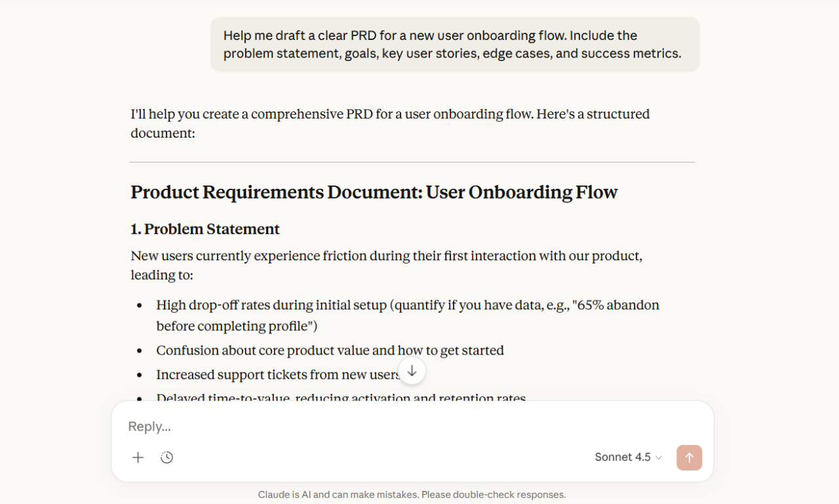Open the Sonnet 4.5 model selector
The image size is (839, 504).
627,457
